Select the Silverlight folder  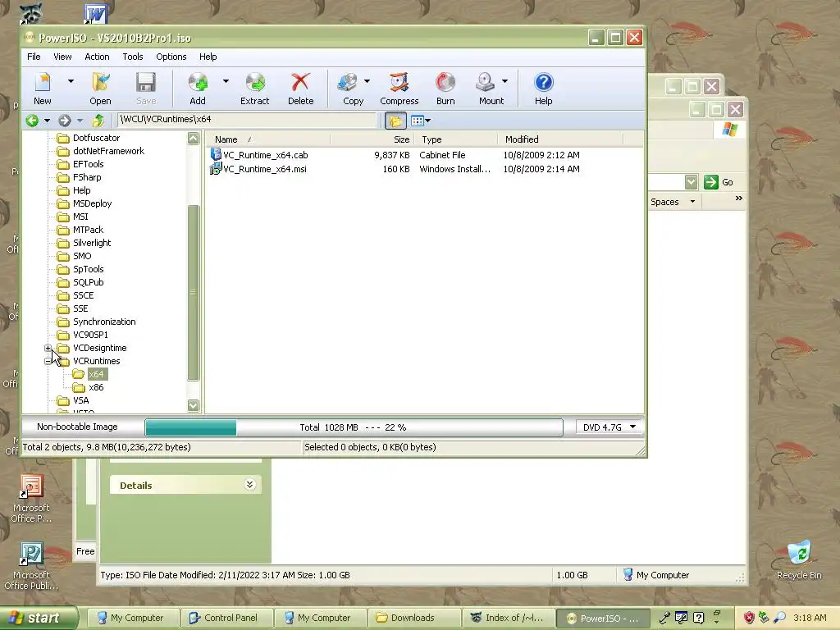[92, 243]
